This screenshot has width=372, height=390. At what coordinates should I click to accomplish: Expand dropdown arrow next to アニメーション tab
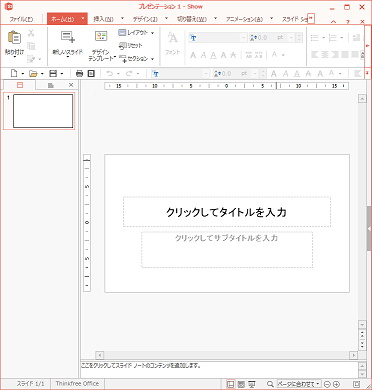[271, 18]
